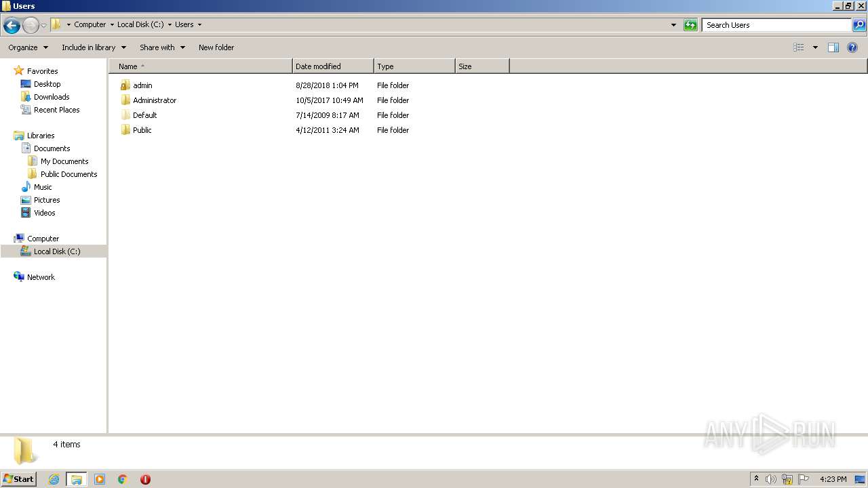868x488 pixels.
Task: Select Favorites in navigation pane
Action: [42, 71]
